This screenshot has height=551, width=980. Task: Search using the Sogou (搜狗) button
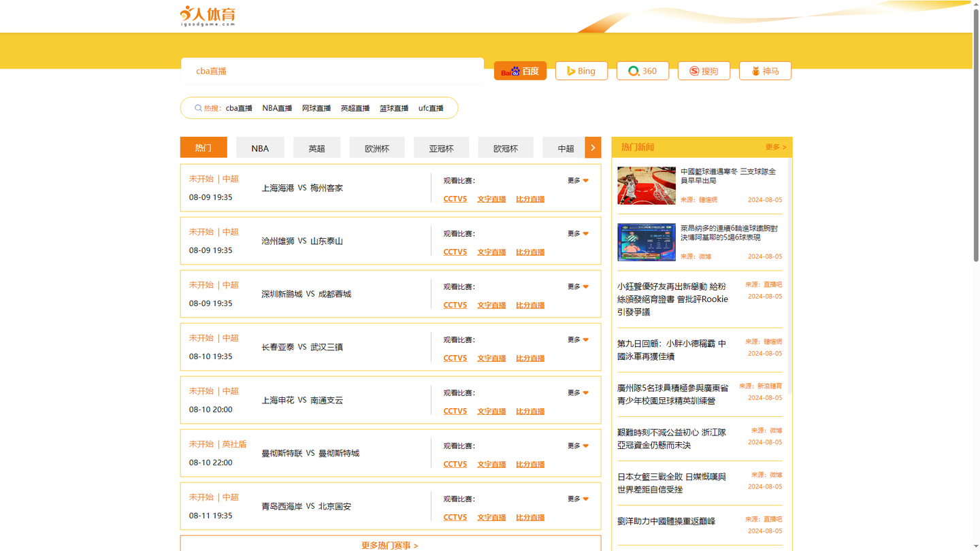704,71
